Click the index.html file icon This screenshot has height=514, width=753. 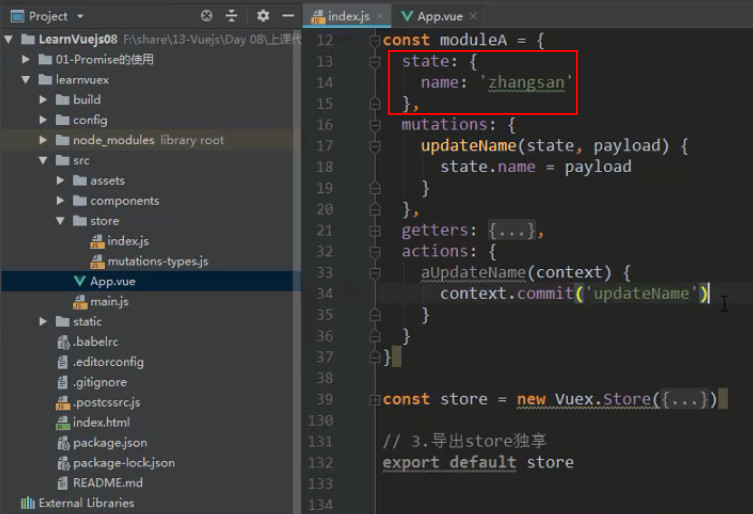point(62,423)
